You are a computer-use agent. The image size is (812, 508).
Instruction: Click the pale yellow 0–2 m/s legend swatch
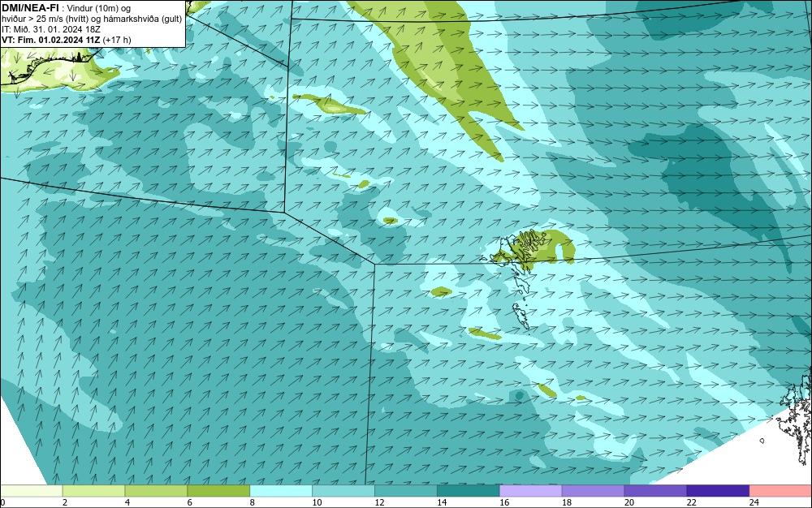pyautogui.click(x=31, y=490)
